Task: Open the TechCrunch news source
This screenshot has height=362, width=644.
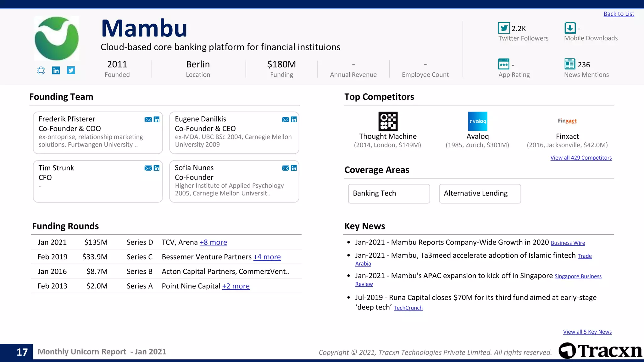Action: tap(408, 308)
